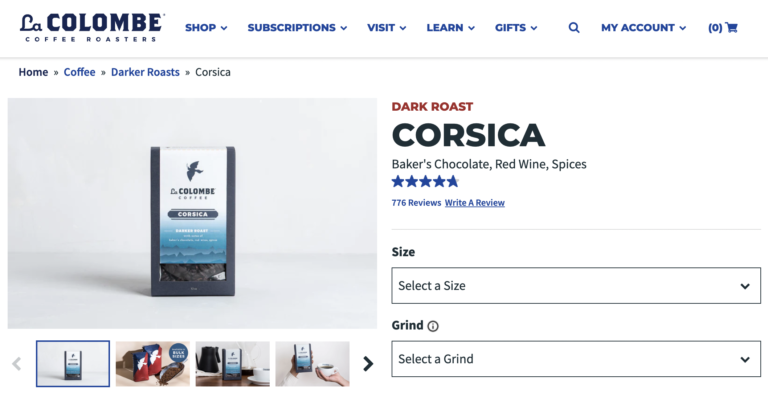Select the bulk sizes bags thumbnail

pos(153,364)
